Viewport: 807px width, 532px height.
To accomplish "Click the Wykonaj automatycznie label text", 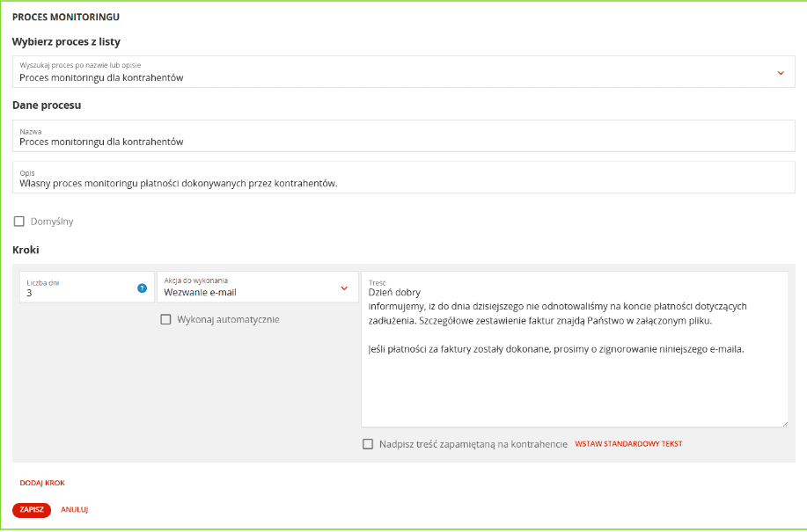I will click(229, 320).
